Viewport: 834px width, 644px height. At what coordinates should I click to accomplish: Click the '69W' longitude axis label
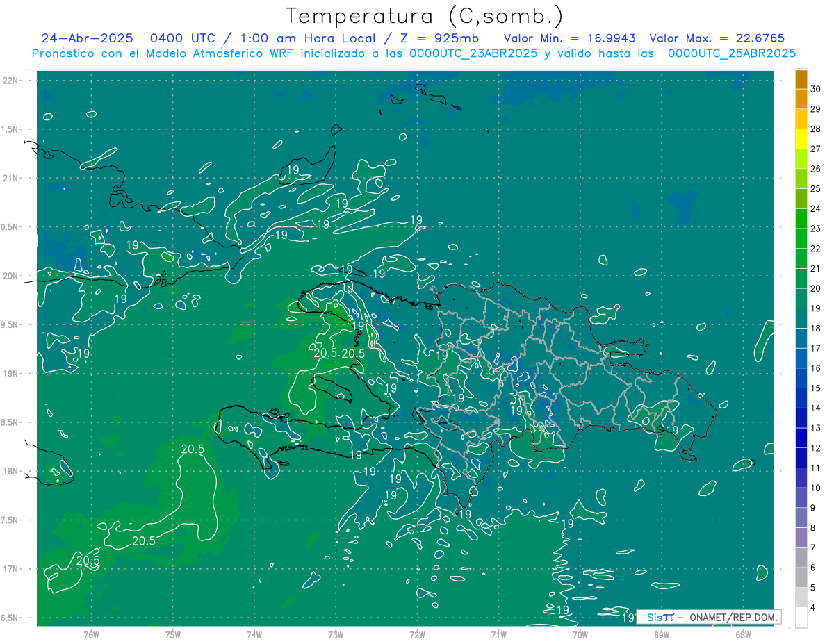tap(662, 635)
